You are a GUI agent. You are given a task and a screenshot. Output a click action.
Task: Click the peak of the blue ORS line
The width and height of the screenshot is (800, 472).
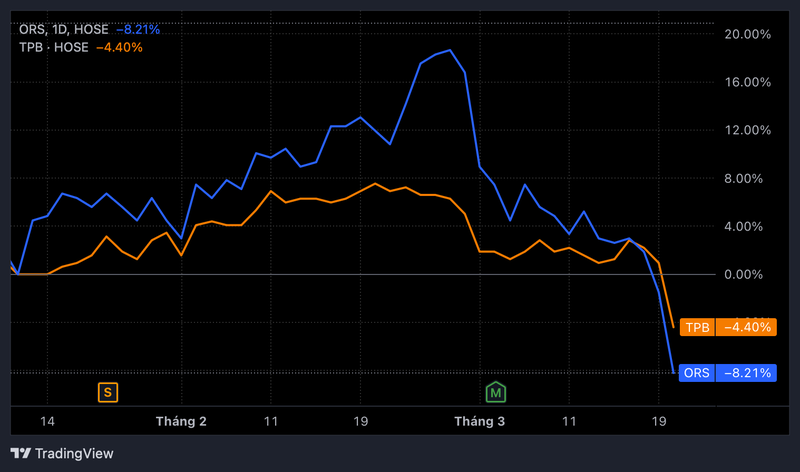click(451, 50)
